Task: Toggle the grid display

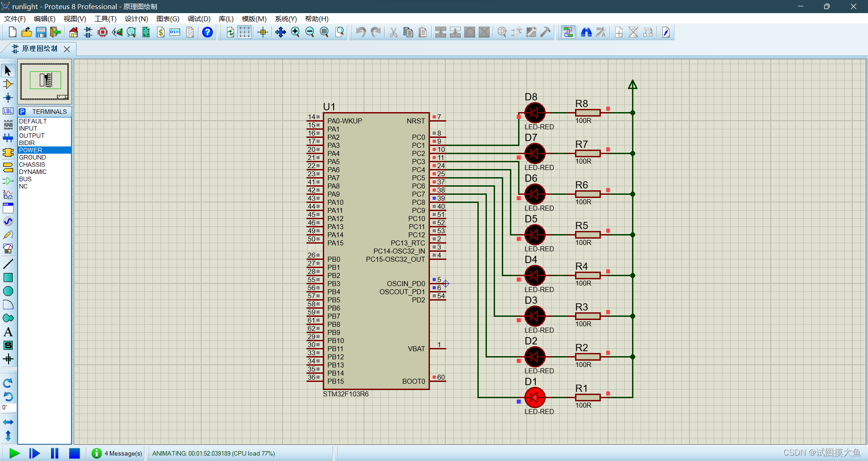Action: click(x=245, y=32)
